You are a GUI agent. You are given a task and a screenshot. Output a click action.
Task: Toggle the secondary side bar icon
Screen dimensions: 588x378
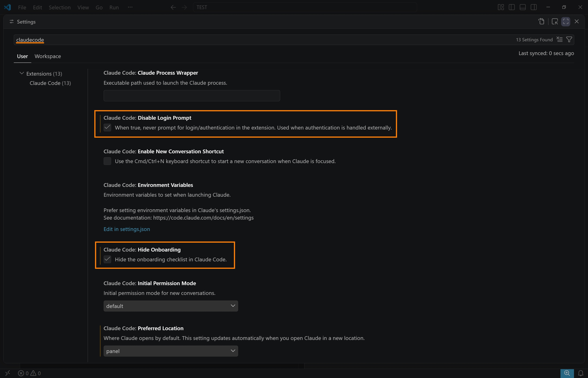coord(534,7)
